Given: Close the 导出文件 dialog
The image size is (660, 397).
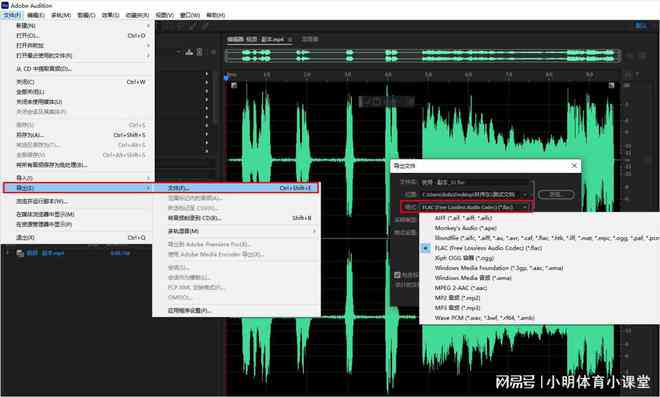Looking at the screenshot, I should click(574, 166).
